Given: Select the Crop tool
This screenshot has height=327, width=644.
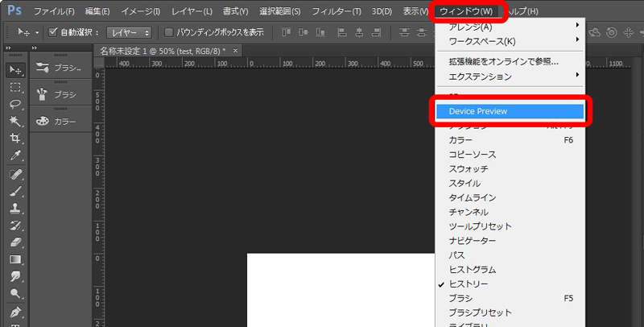Looking at the screenshot, I should [x=15, y=139].
